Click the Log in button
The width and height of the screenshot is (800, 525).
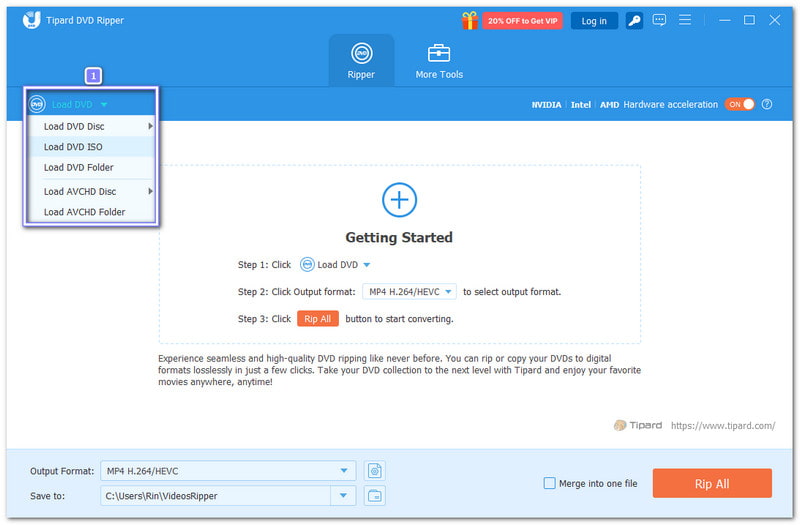pos(594,20)
